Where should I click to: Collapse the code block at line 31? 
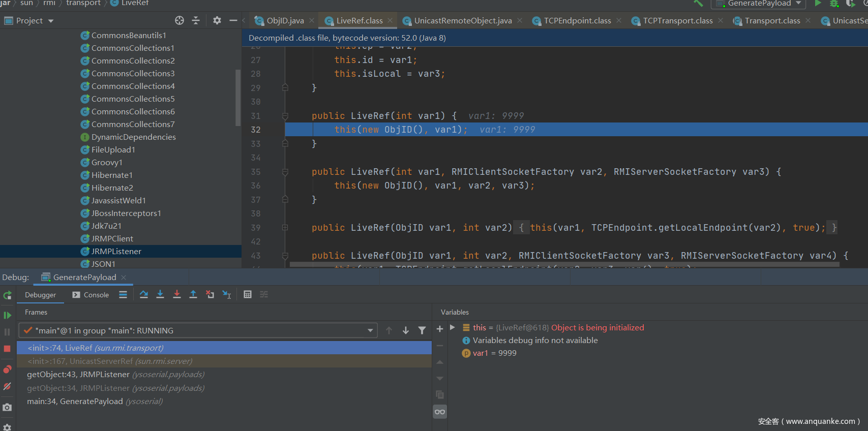tap(285, 116)
